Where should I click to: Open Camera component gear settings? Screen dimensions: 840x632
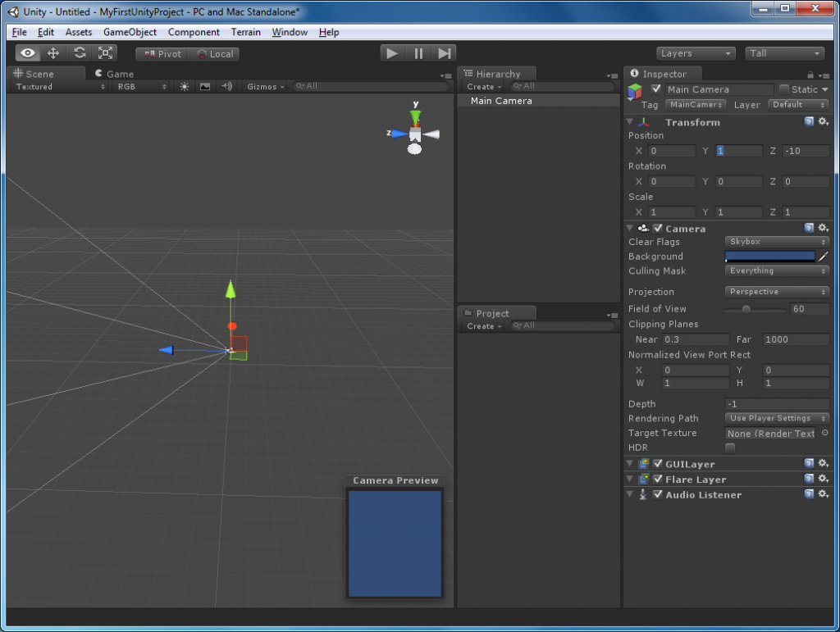(x=824, y=228)
